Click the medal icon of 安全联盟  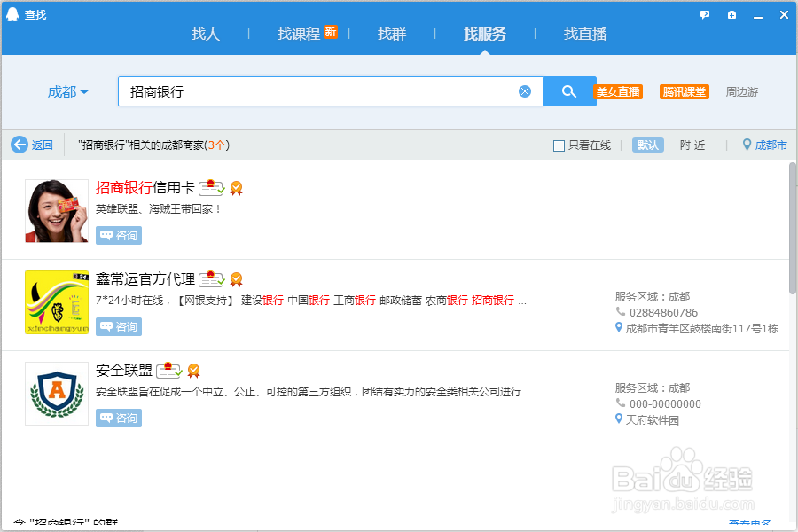pyautogui.click(x=193, y=370)
